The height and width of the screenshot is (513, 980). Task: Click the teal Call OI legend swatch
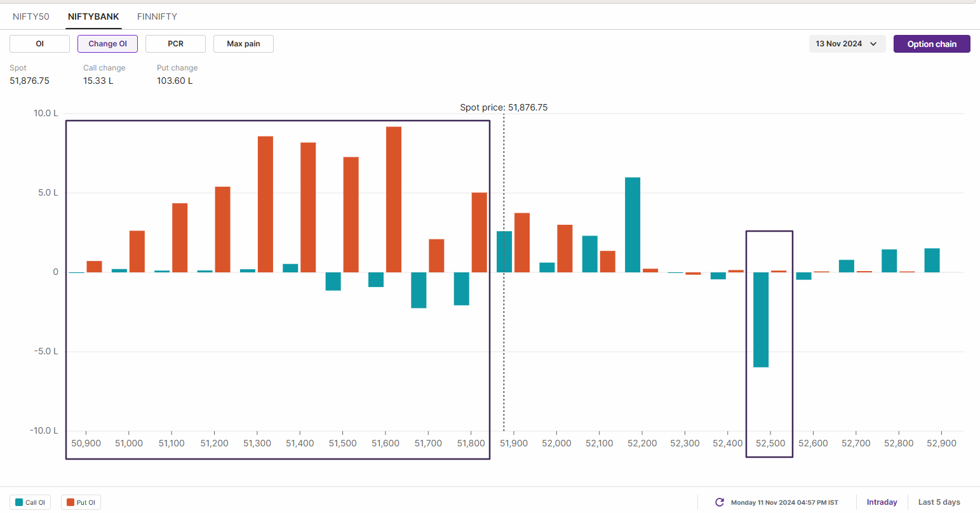click(x=19, y=502)
